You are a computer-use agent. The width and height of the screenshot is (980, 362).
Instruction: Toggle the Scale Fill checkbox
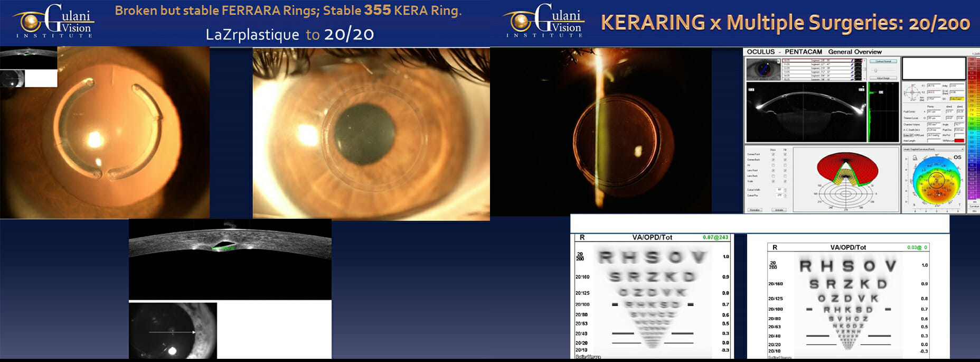pos(785,181)
